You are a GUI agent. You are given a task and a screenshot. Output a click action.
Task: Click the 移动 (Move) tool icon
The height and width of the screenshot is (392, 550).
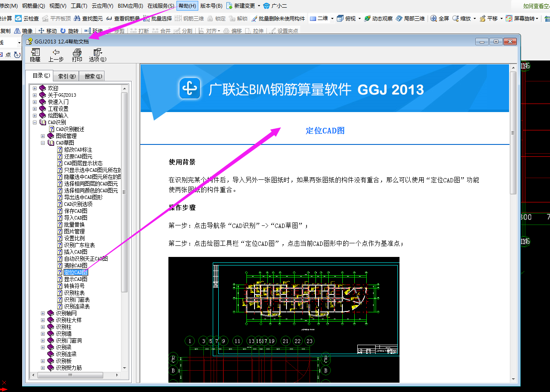(41, 31)
